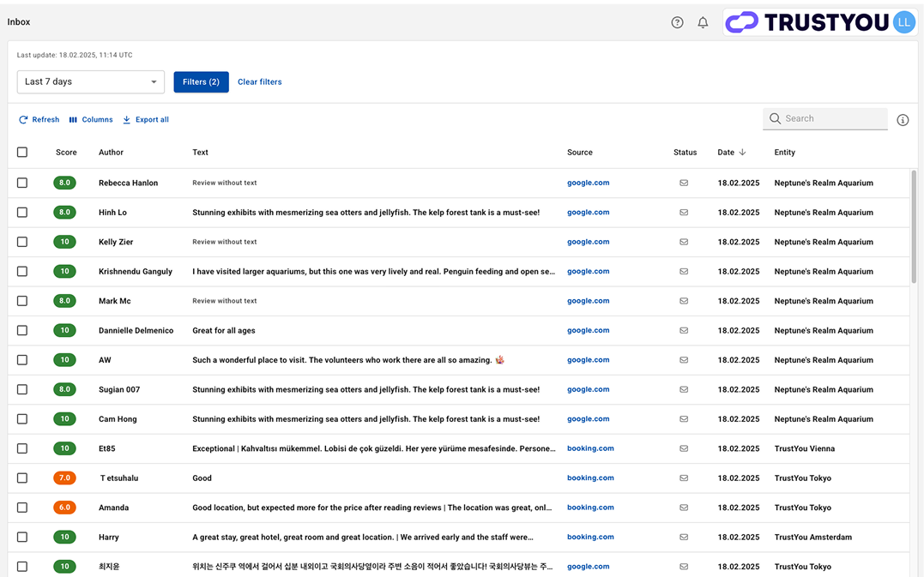Click Clear filters link

[260, 81]
